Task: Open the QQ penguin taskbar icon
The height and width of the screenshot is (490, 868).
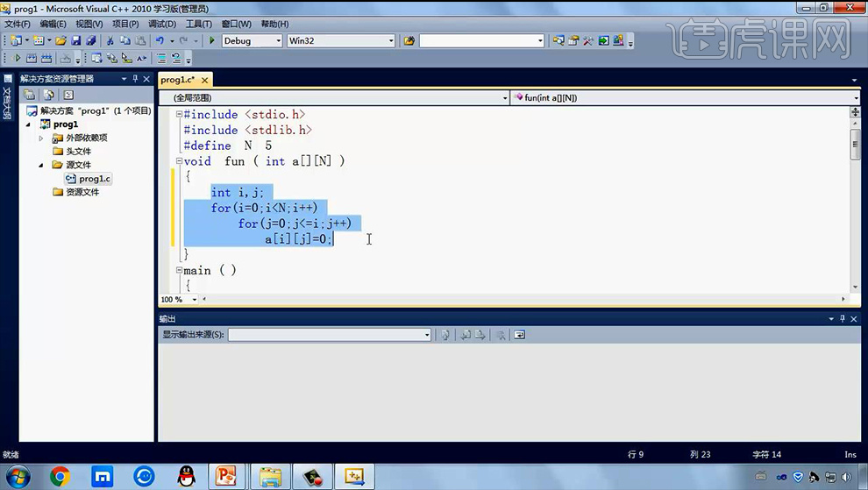Action: (x=187, y=476)
